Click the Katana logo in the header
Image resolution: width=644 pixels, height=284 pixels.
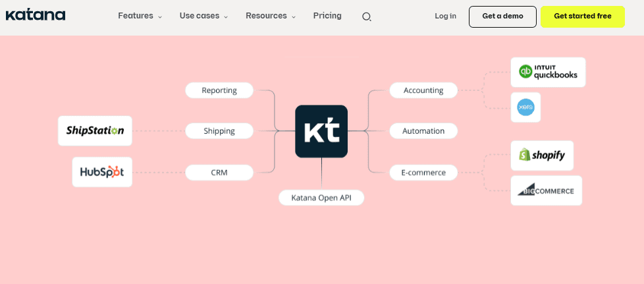[36, 16]
